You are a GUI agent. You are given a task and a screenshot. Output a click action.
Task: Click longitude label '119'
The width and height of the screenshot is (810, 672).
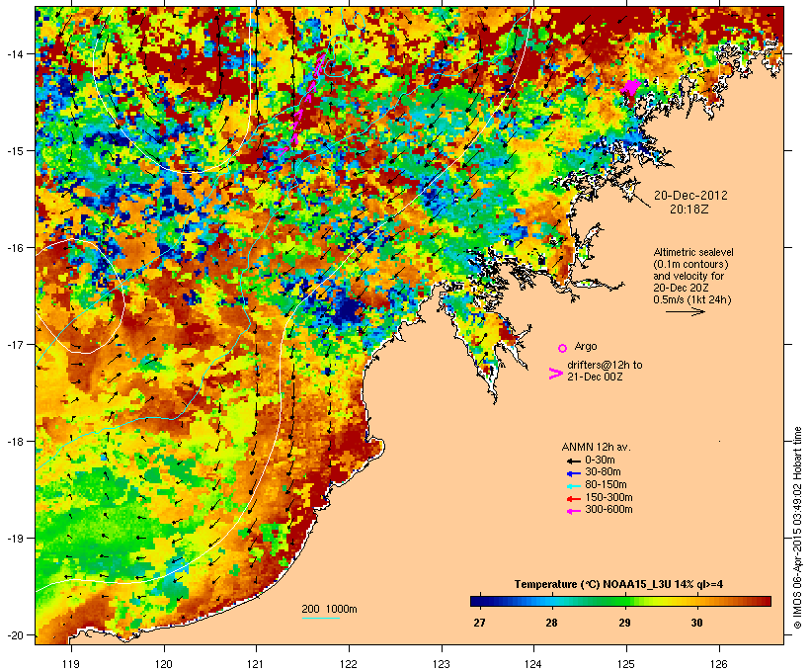(71, 664)
